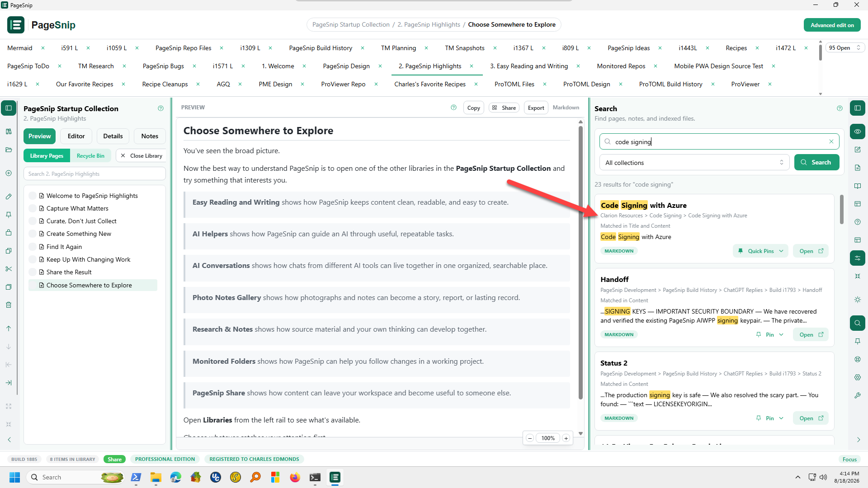The image size is (868, 488).
Task: Select the circle beside Share the Result
Action: click(33, 272)
